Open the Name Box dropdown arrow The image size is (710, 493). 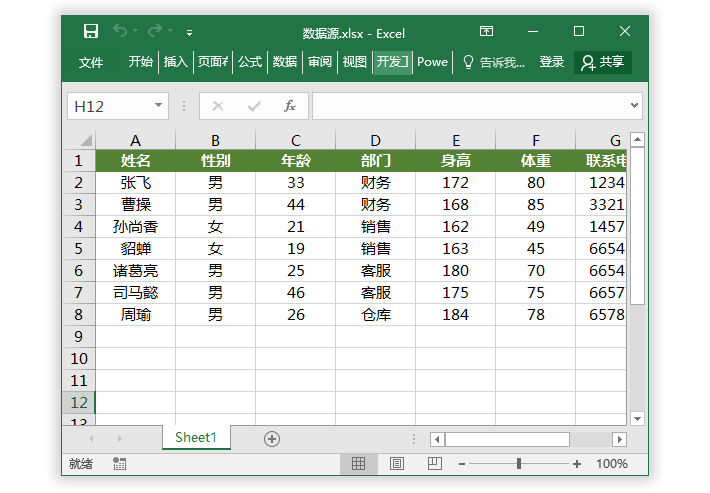(x=158, y=105)
